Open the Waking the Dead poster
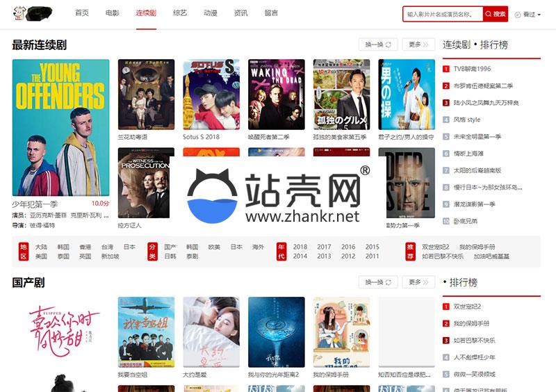This screenshot has height=392, width=556. click(277, 95)
